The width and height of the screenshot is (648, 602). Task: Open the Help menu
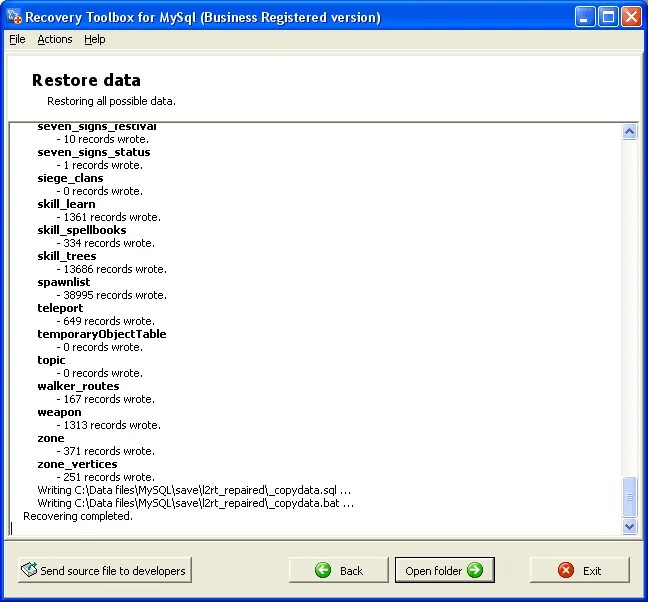95,39
